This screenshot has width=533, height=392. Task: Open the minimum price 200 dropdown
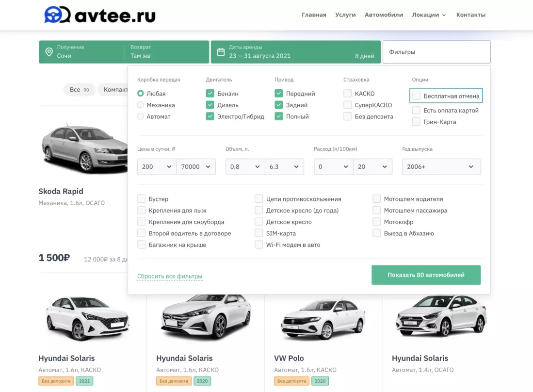pos(157,166)
